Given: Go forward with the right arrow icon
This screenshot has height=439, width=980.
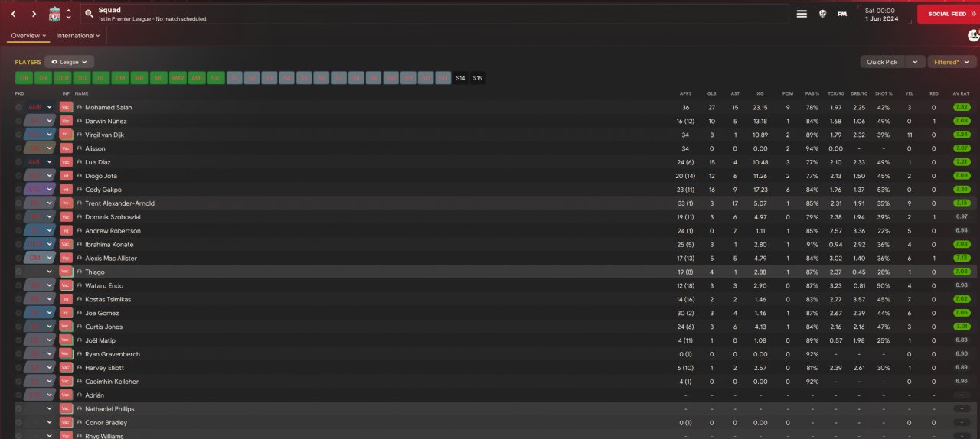Looking at the screenshot, I should pos(34,14).
